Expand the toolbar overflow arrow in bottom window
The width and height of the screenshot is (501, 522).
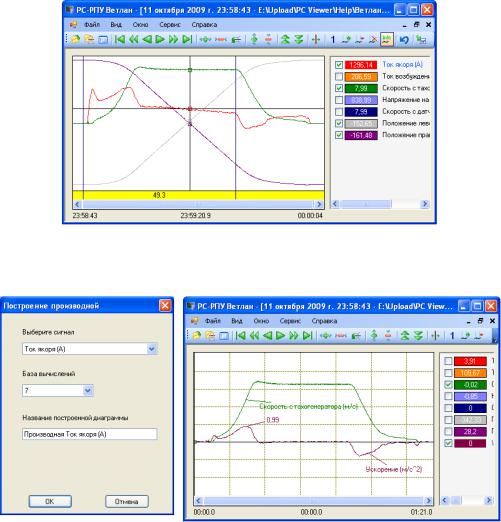point(495,336)
